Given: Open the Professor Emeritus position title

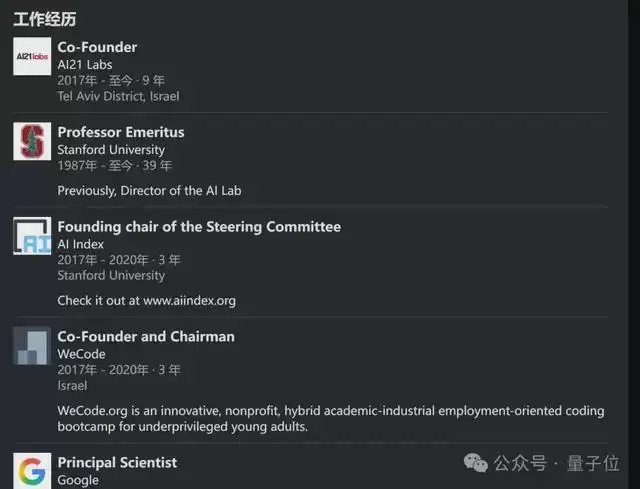Looking at the screenshot, I should tap(120, 132).
